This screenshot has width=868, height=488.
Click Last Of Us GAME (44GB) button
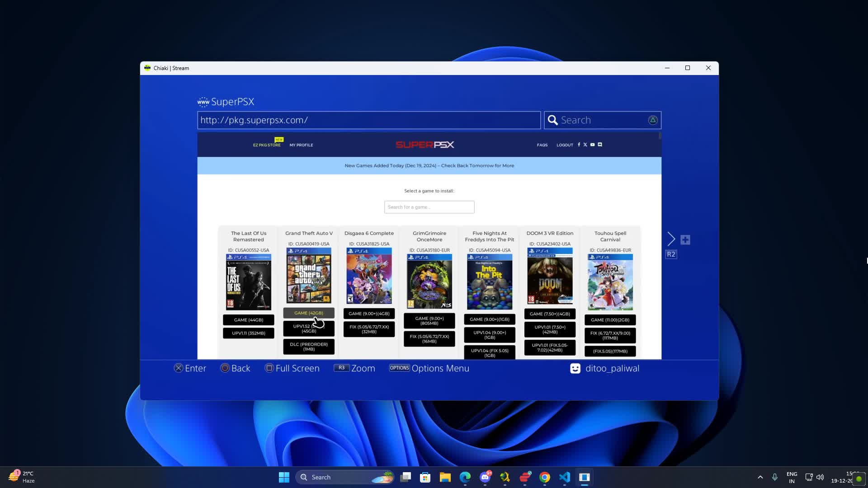(x=249, y=320)
